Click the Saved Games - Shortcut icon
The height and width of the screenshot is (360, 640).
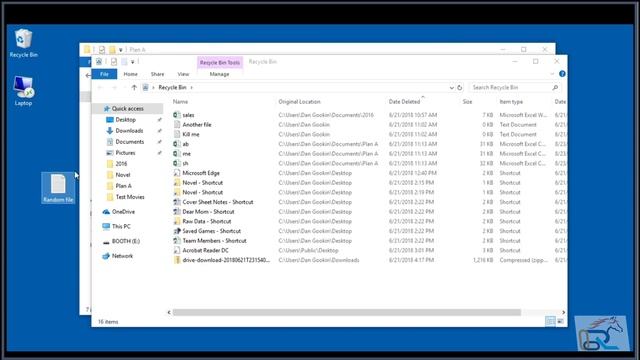(x=177, y=231)
